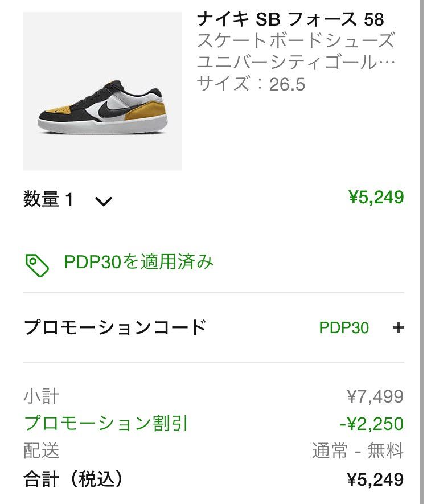Click the green PDP30 code text
Screen dimensions: 427x504
(344, 328)
